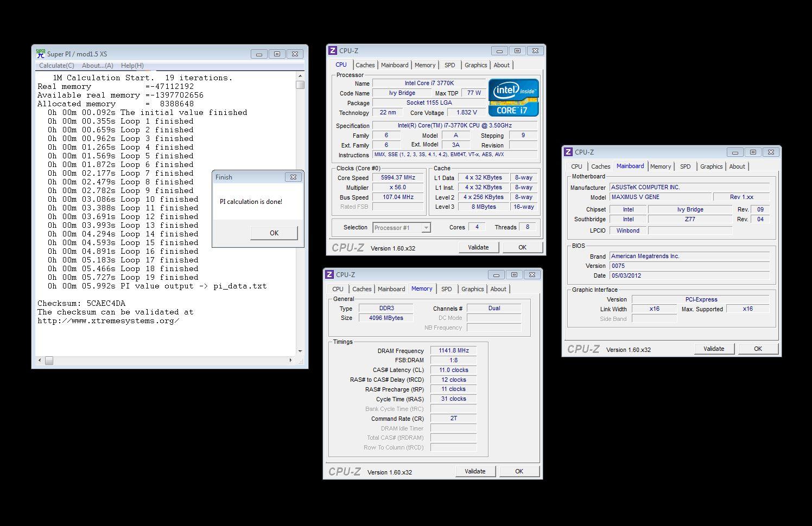Click the Loop 19 finished line

pyautogui.click(x=123, y=278)
